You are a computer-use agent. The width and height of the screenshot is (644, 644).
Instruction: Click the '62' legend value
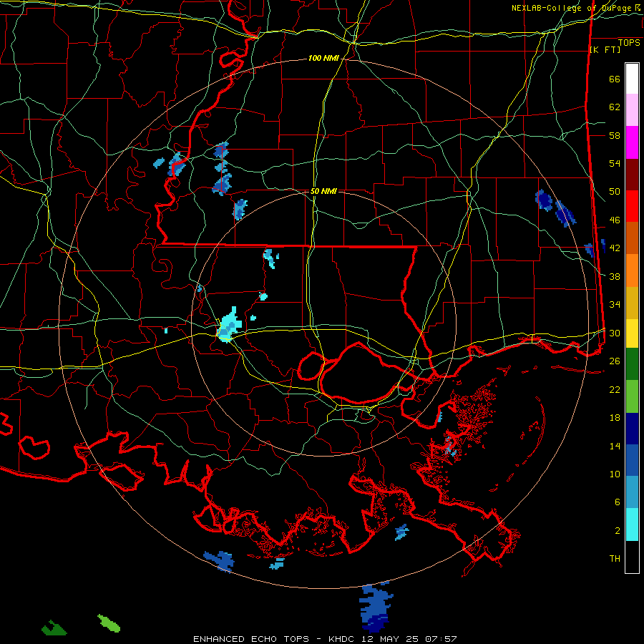pyautogui.click(x=615, y=107)
